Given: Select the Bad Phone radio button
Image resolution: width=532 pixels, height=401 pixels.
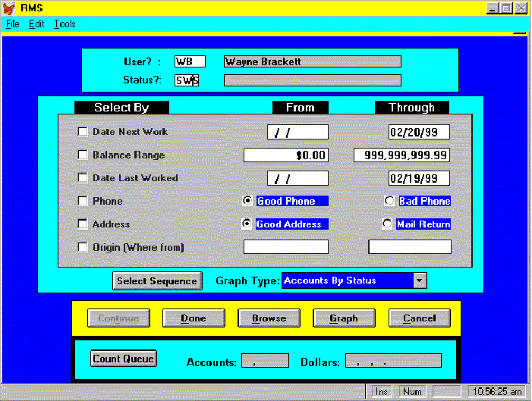Looking at the screenshot, I should [389, 201].
